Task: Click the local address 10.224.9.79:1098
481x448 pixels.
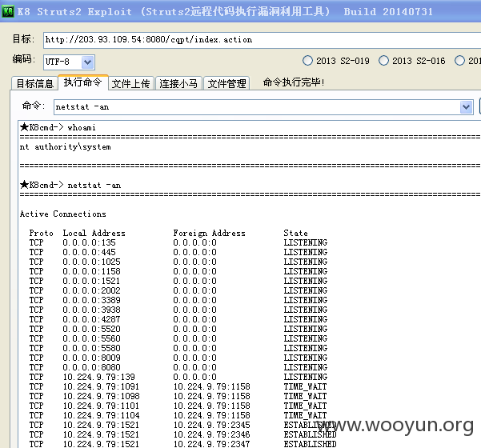Action: tap(101, 396)
